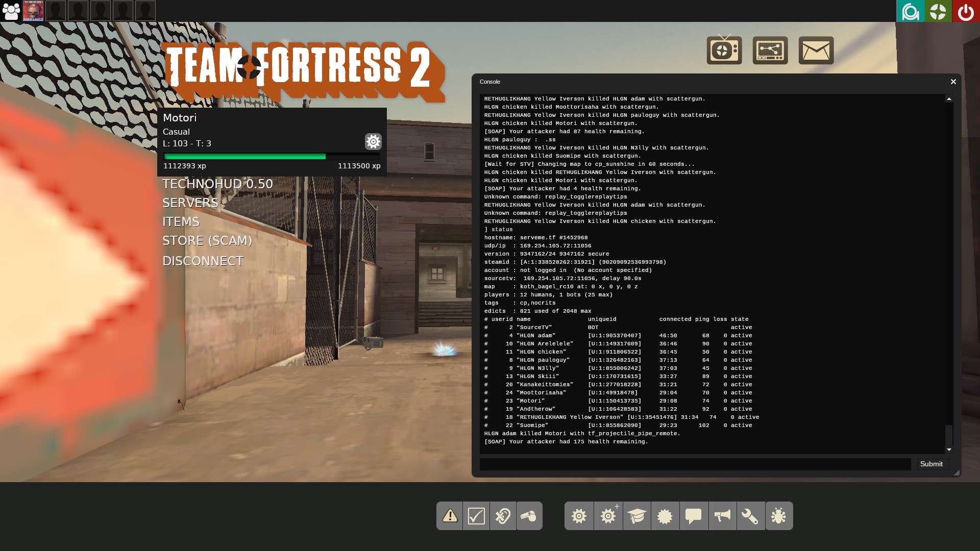980x551 pixels.
Task: Open the SERVERS menu entry
Action: click(x=190, y=203)
